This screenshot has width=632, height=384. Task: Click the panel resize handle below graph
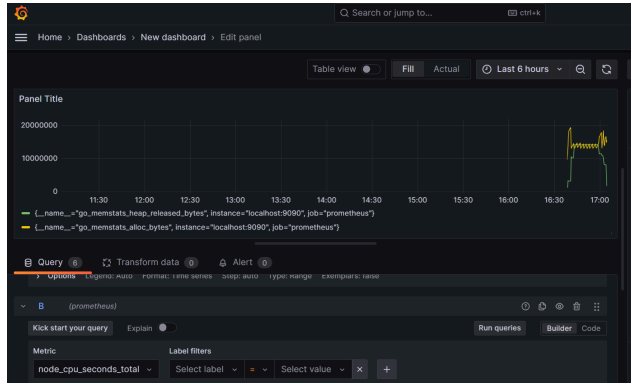[x=316, y=243]
